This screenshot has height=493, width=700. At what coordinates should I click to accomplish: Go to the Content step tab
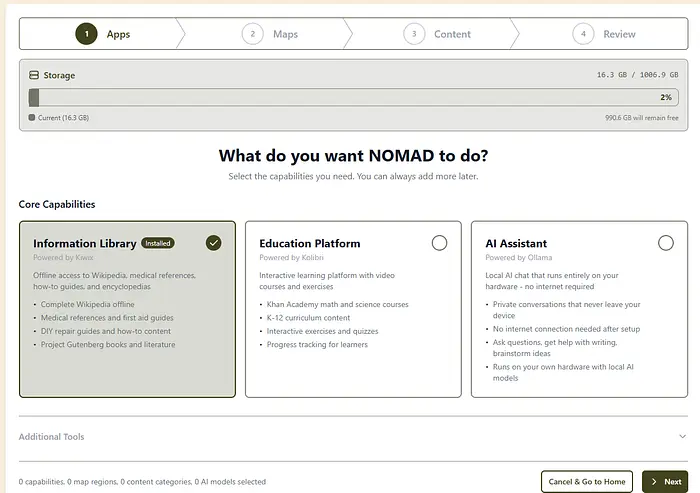tap(452, 34)
